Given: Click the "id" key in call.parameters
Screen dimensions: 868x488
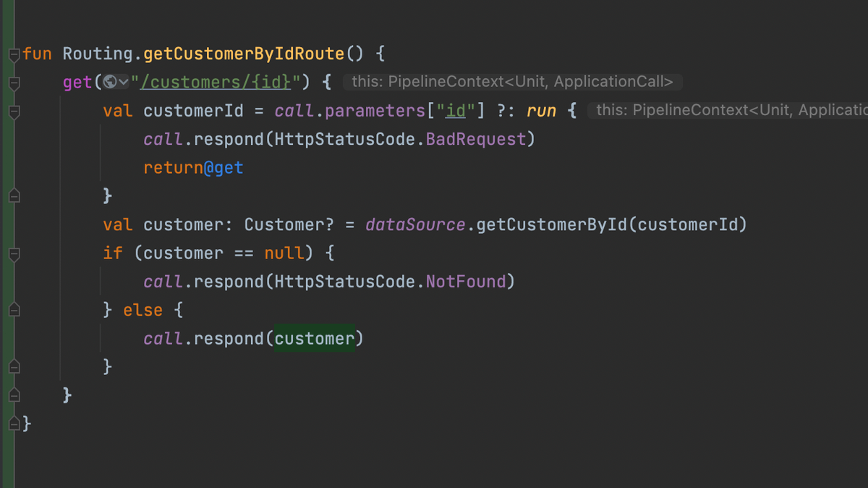Looking at the screenshot, I should 455,112.
